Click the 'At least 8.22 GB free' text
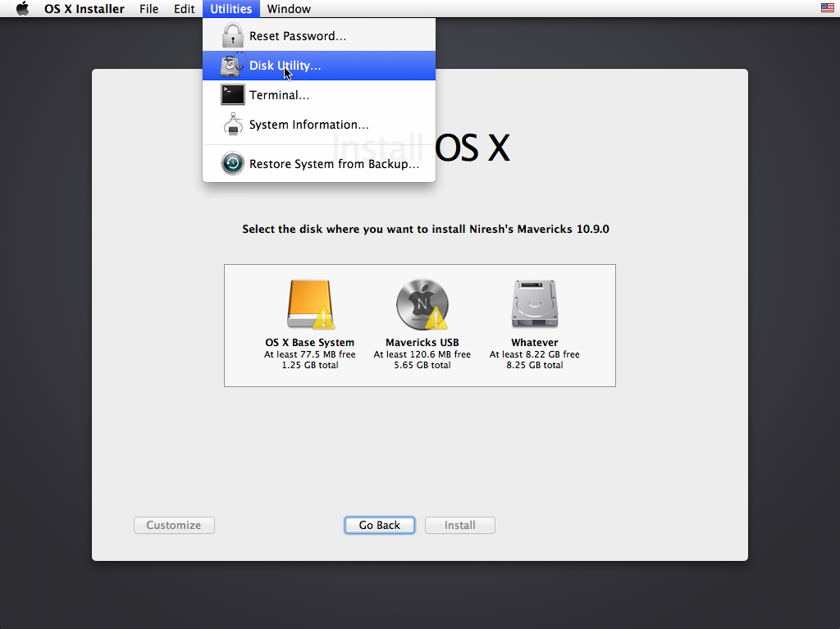This screenshot has width=840, height=629. tap(535, 354)
